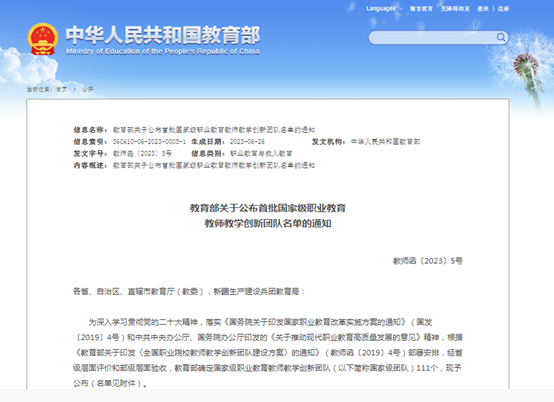This screenshot has height=402, width=554.
Task: Click the generation date 2023-06-26
Action: tap(247, 142)
